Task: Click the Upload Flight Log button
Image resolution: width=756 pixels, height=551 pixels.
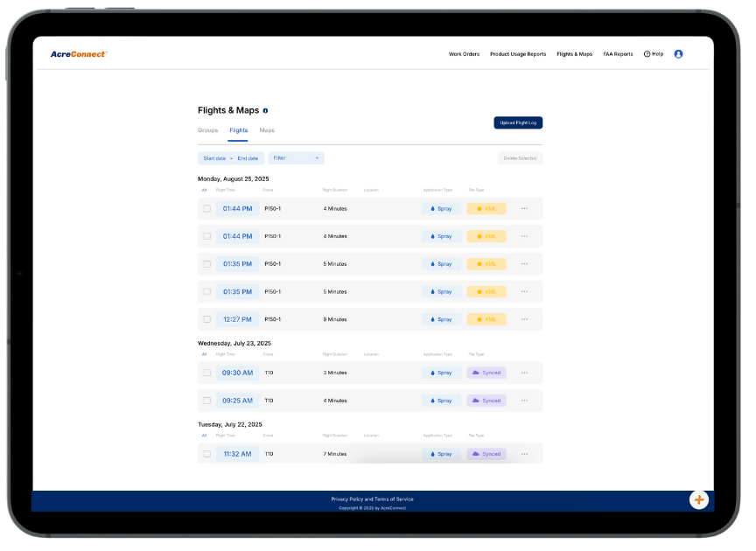Action: pyautogui.click(x=518, y=123)
